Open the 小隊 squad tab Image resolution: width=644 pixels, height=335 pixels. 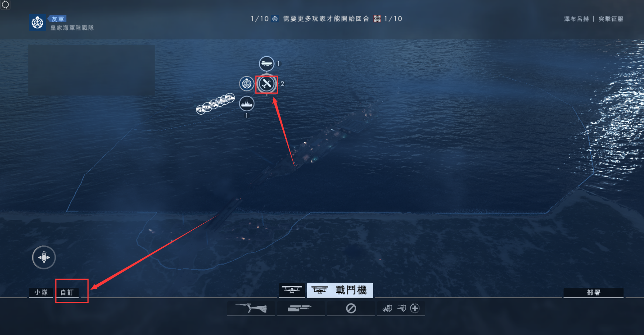pos(41,293)
